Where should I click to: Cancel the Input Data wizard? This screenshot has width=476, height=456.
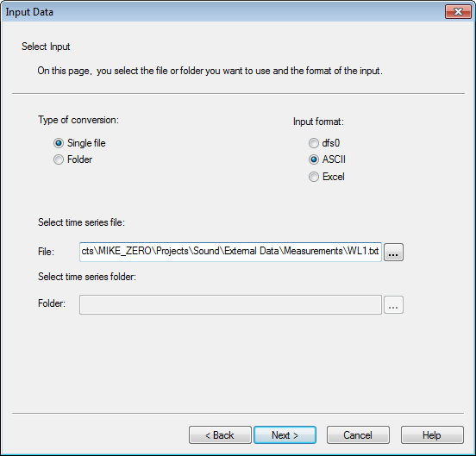coord(358,435)
